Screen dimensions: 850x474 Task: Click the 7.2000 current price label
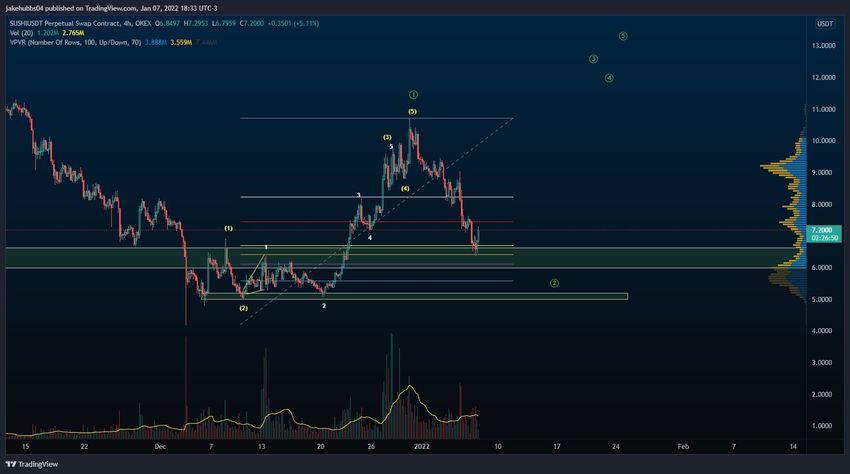[825, 230]
